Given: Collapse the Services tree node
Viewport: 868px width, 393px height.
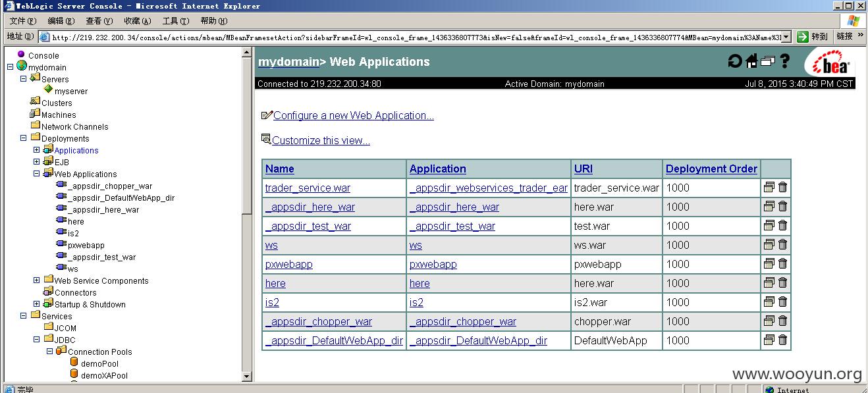Looking at the screenshot, I should (x=23, y=316).
